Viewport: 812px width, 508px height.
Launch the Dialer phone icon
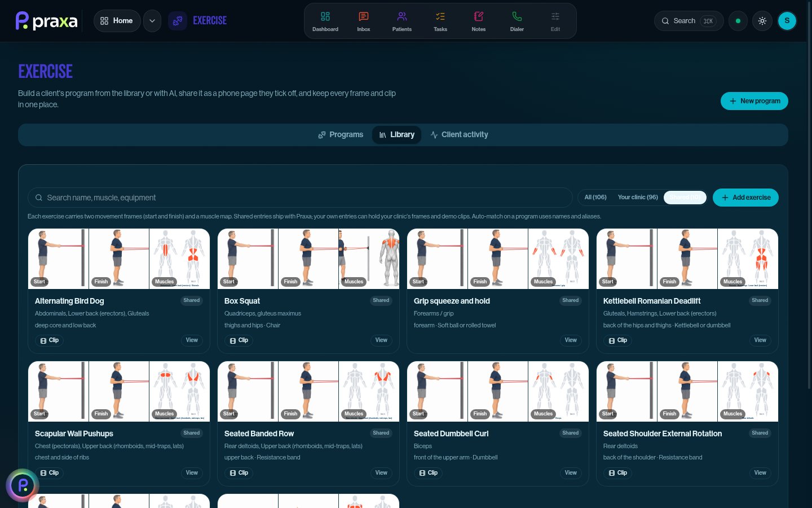click(x=517, y=21)
